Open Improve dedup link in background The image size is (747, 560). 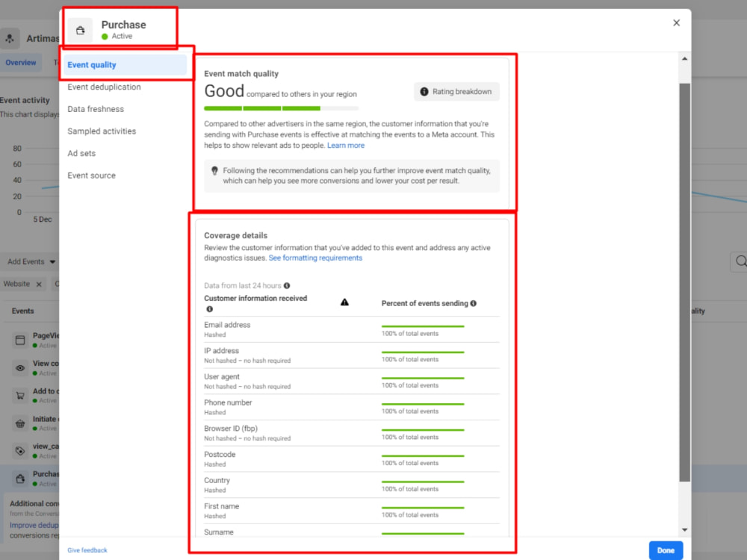34,525
